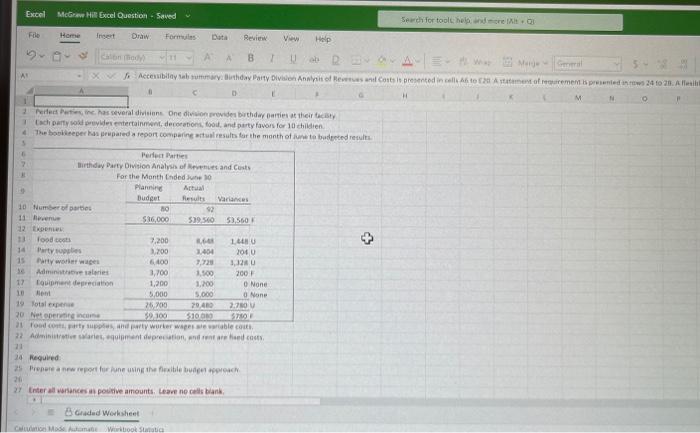Viewport: 700px width, 433px height.
Task: Open the Calibri font name dropdown
Action: point(162,57)
